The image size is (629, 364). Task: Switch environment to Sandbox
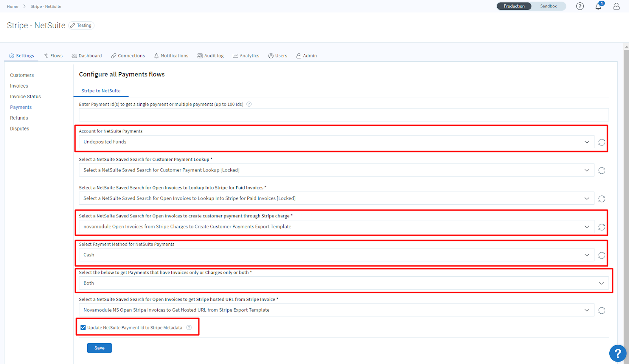click(x=548, y=6)
